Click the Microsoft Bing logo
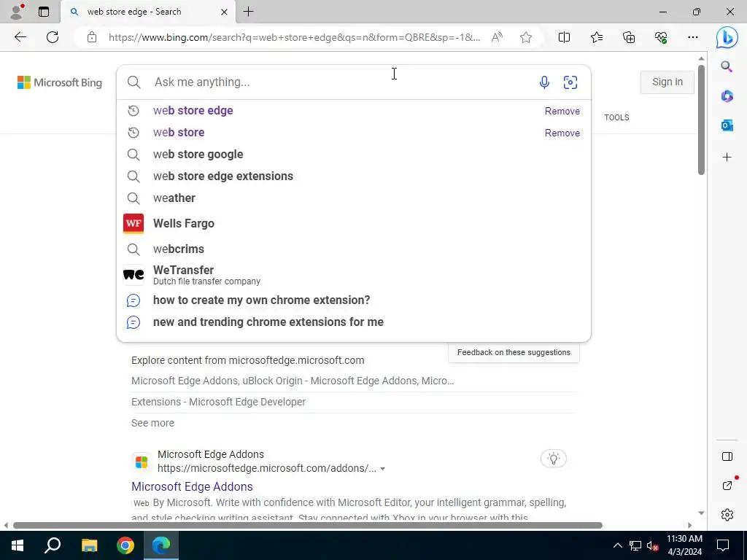747x560 pixels. click(x=60, y=82)
